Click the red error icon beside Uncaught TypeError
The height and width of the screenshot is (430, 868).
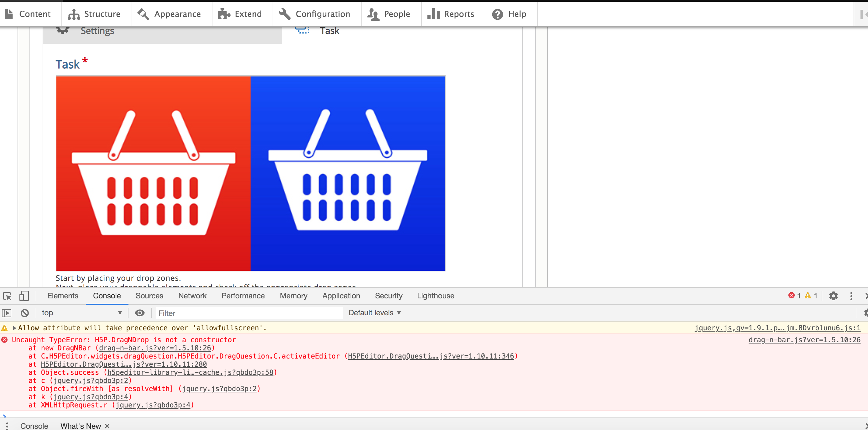pyautogui.click(x=4, y=340)
